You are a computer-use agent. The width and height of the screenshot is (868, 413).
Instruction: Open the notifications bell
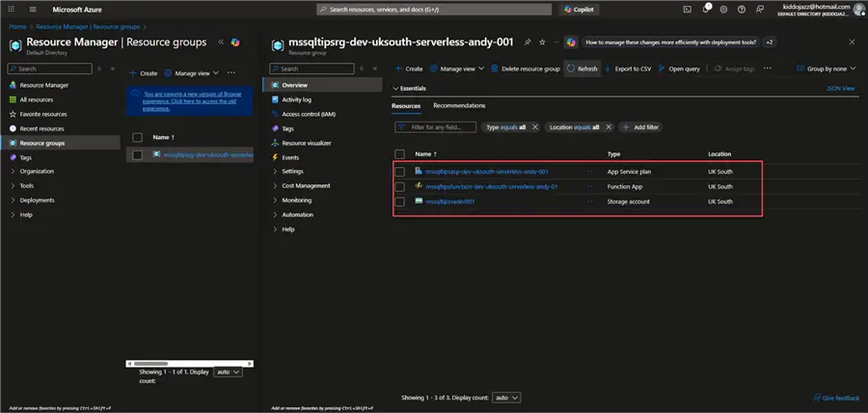tap(706, 9)
